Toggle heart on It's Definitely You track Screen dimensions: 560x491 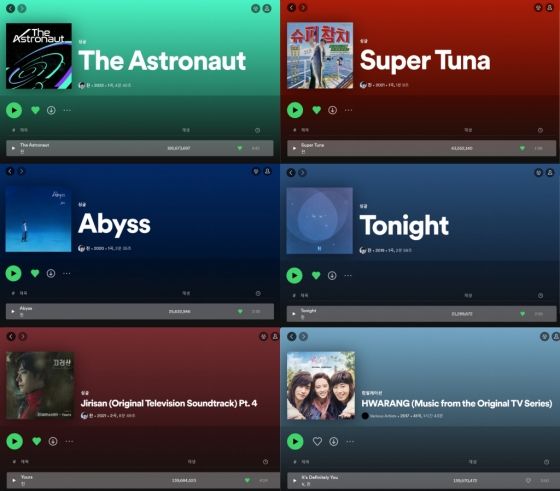[528, 481]
